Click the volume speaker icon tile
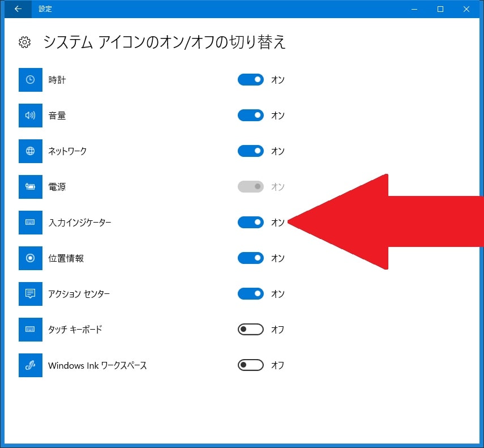The height and width of the screenshot is (448, 484). point(30,116)
